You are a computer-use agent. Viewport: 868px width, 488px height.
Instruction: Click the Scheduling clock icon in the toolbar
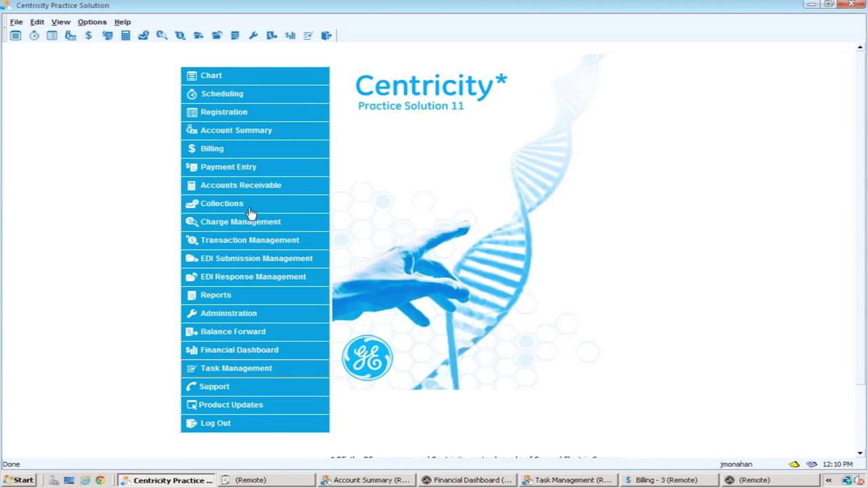(x=34, y=35)
